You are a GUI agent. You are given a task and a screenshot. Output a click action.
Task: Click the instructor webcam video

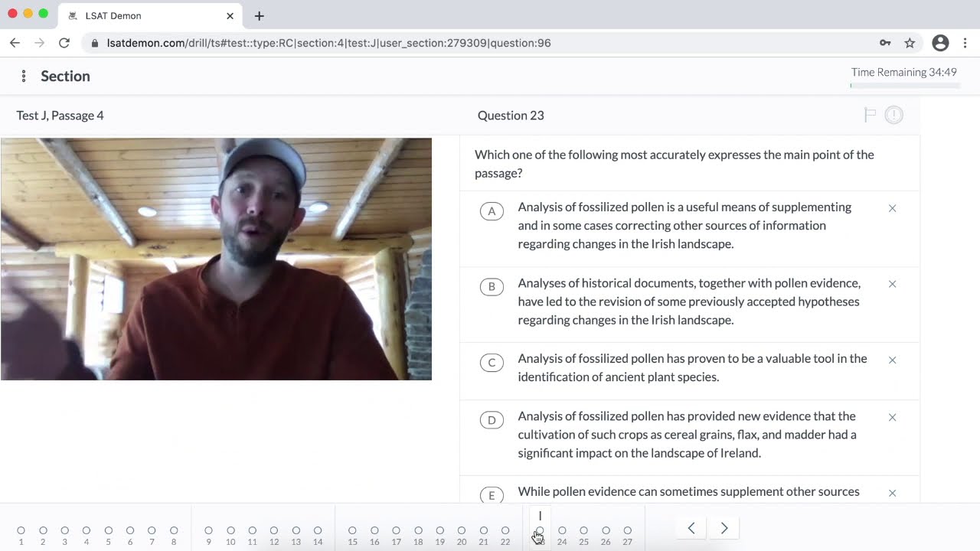point(216,259)
